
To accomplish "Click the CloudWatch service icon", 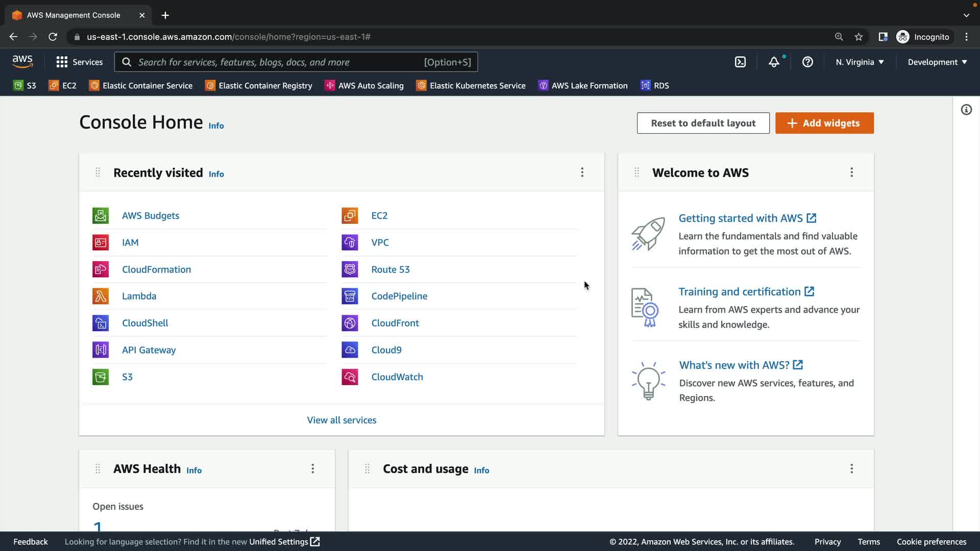I will (350, 377).
